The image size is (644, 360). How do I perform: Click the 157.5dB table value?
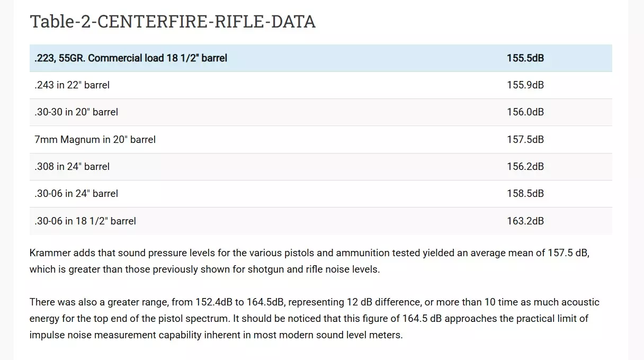(525, 140)
